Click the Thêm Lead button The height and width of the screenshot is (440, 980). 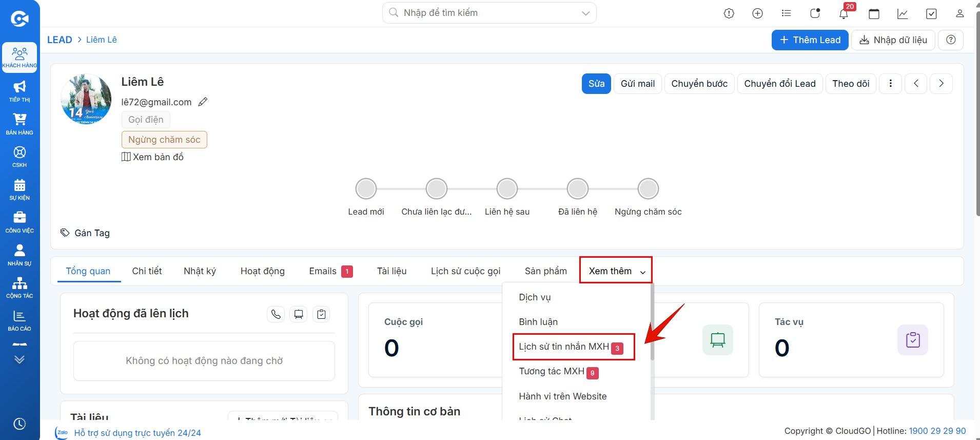[x=810, y=40]
